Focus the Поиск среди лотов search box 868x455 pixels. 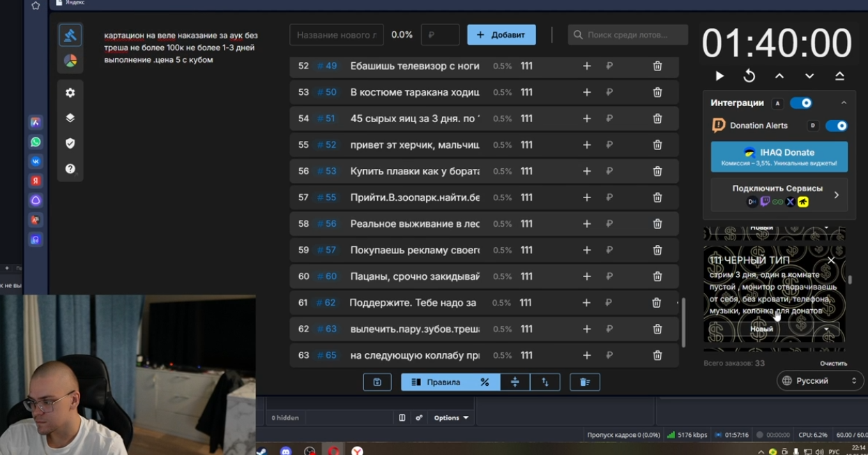(627, 35)
